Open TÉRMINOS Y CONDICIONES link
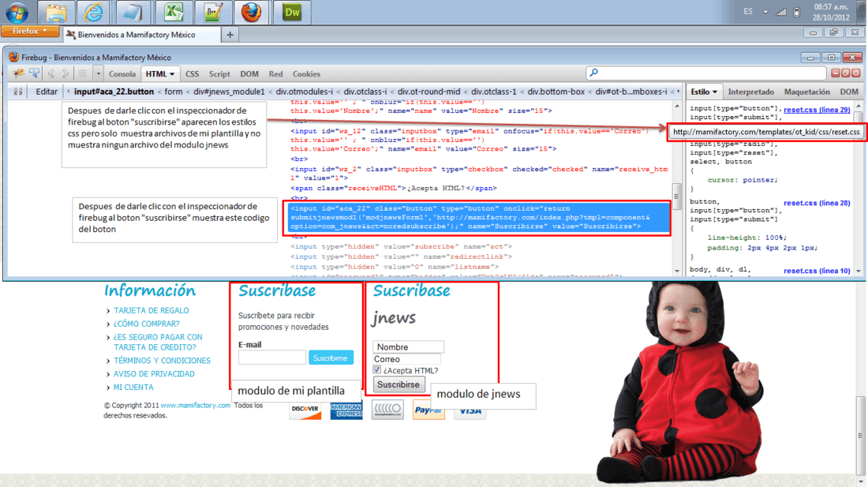The image size is (868, 487). click(x=163, y=360)
